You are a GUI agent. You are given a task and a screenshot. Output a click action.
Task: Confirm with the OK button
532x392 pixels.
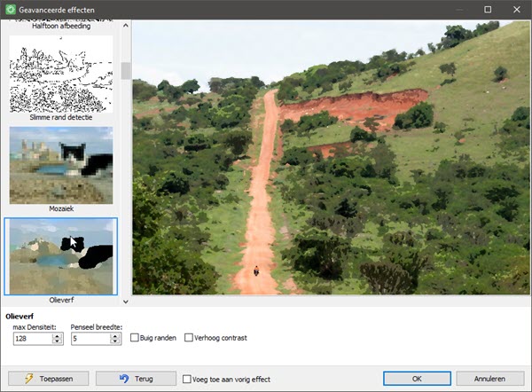[x=417, y=379]
